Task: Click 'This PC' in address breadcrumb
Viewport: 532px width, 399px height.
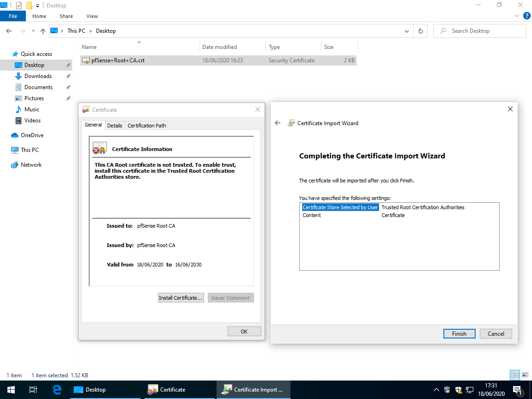Action: [x=76, y=31]
